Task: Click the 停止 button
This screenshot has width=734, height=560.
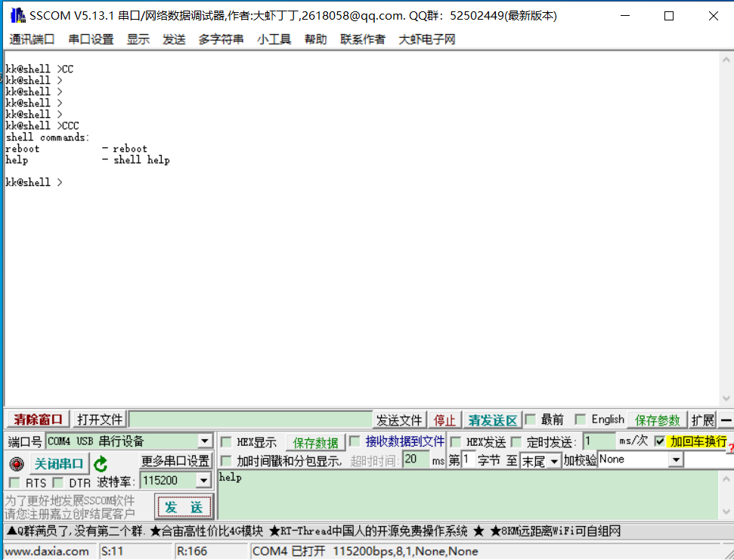Action: (x=444, y=420)
